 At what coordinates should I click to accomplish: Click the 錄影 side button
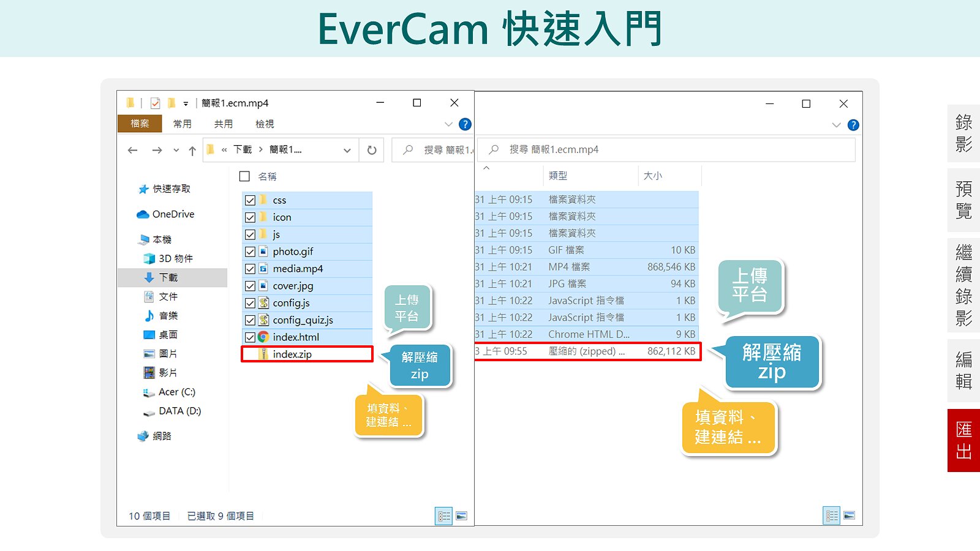[x=963, y=133]
